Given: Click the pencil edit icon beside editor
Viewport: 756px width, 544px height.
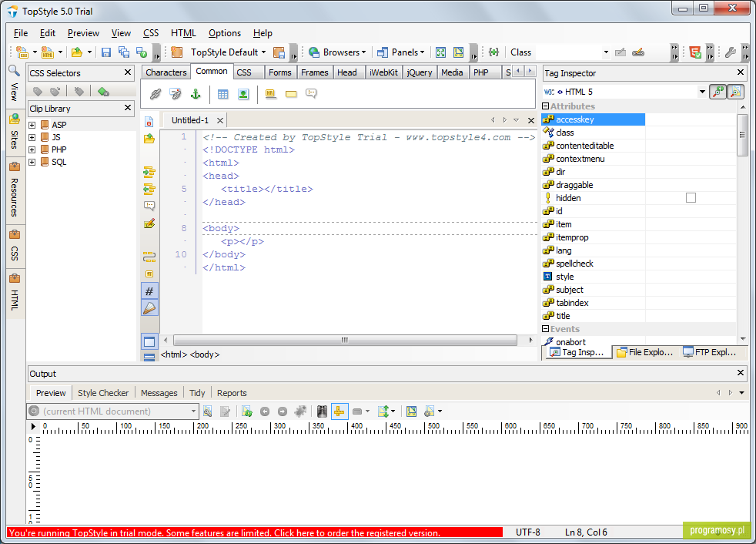Looking at the screenshot, I should click(x=149, y=223).
